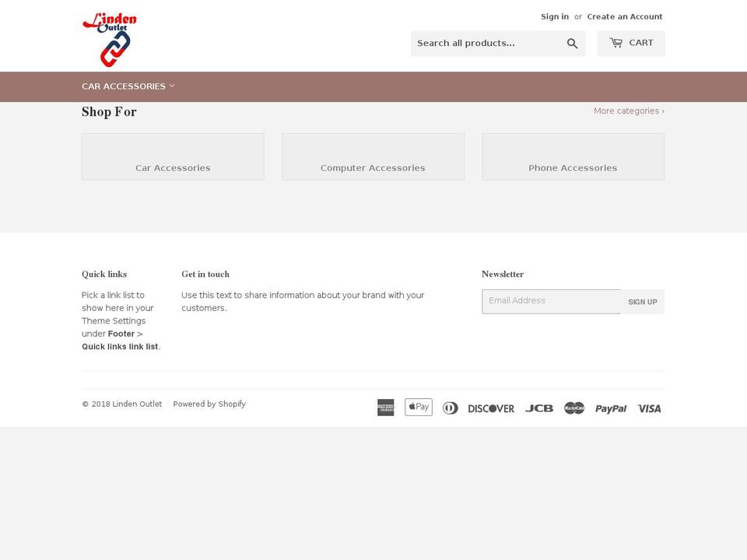The height and width of the screenshot is (560, 747).
Task: Click the 'Use this text to share information' paragraph
Action: point(303,302)
